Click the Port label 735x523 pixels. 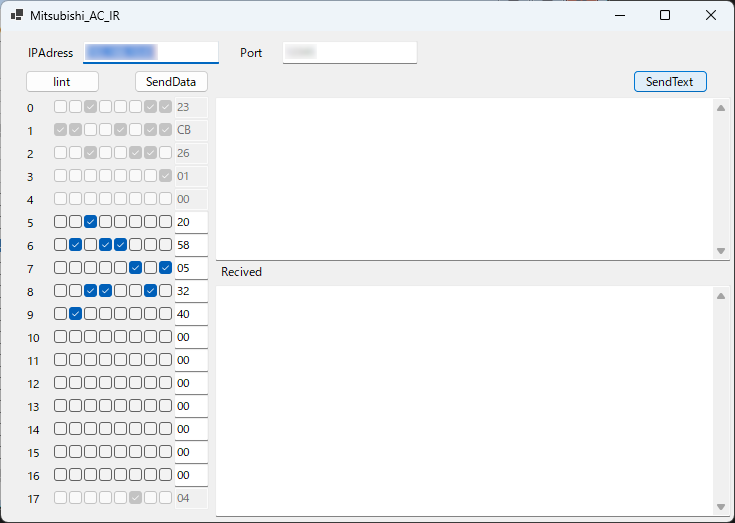click(x=251, y=52)
